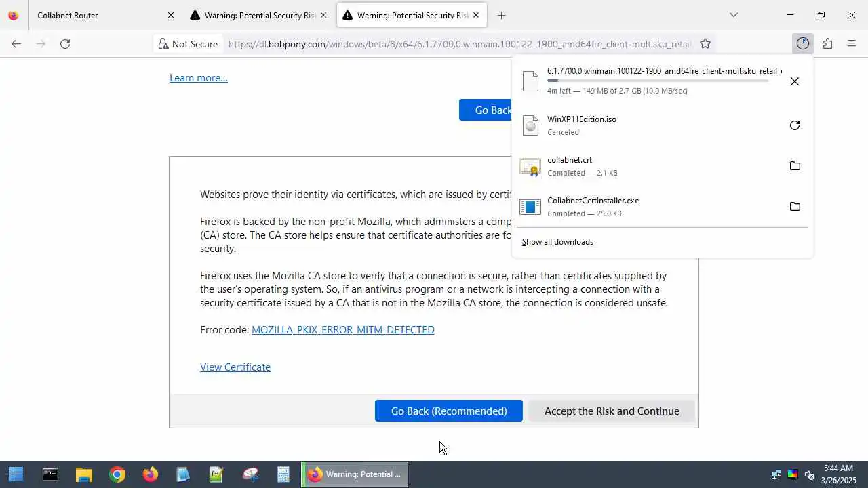Click the Not Secure lock icon

pos(163,44)
